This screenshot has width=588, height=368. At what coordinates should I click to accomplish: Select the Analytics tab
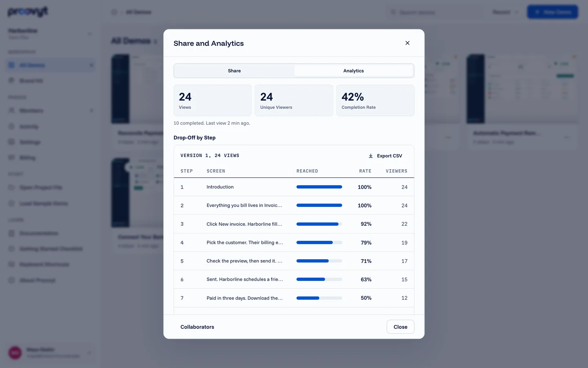(x=354, y=71)
